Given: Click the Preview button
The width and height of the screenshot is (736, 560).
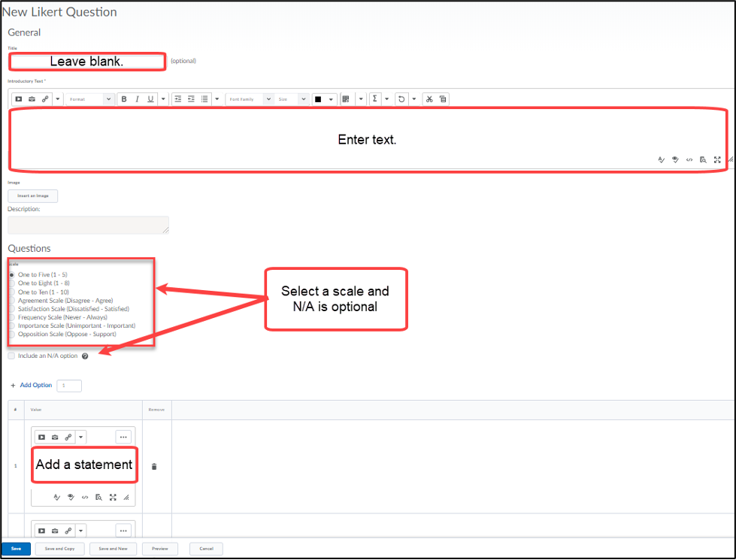Looking at the screenshot, I should (x=159, y=549).
